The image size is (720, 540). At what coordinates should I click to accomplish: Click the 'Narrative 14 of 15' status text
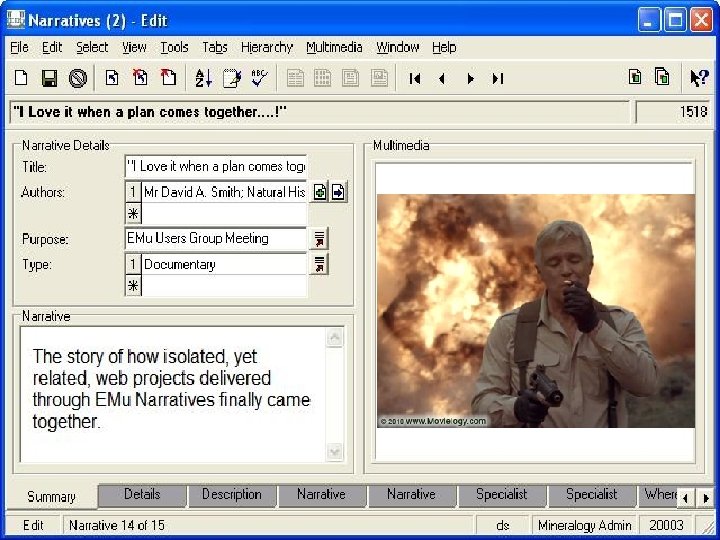pos(117,525)
